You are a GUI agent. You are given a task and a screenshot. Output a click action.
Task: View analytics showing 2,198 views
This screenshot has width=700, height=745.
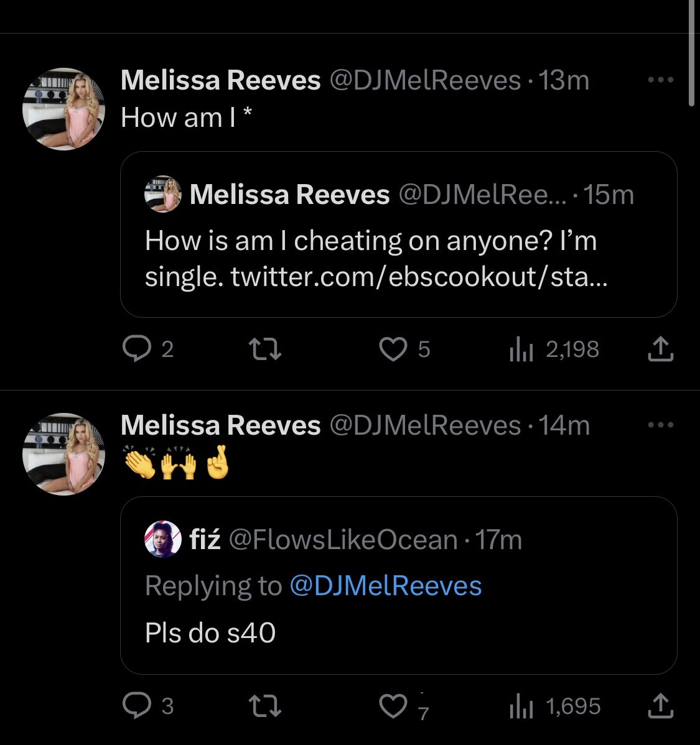click(554, 349)
